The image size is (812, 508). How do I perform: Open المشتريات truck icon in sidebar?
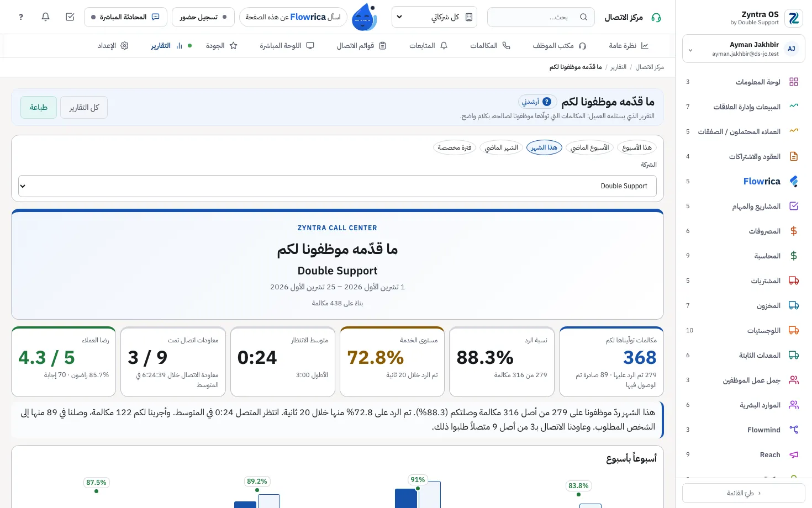click(794, 281)
